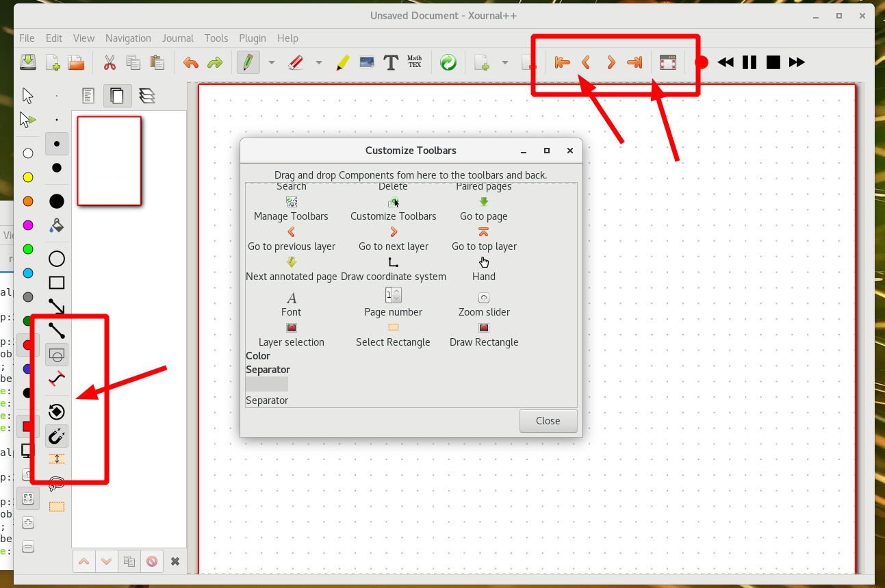Create a new document from the toolbar

coord(53,62)
